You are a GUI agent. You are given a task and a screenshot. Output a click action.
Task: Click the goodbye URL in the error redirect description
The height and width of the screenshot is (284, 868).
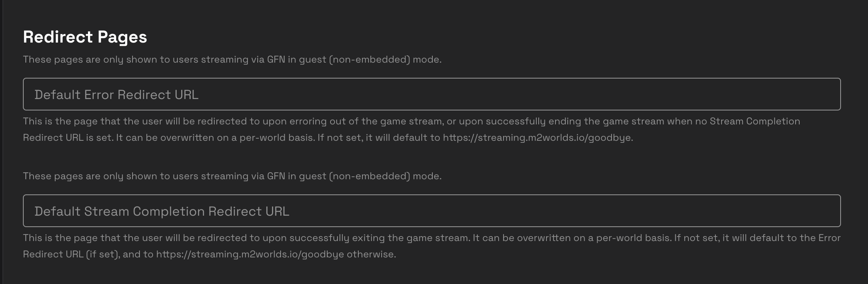click(537, 138)
